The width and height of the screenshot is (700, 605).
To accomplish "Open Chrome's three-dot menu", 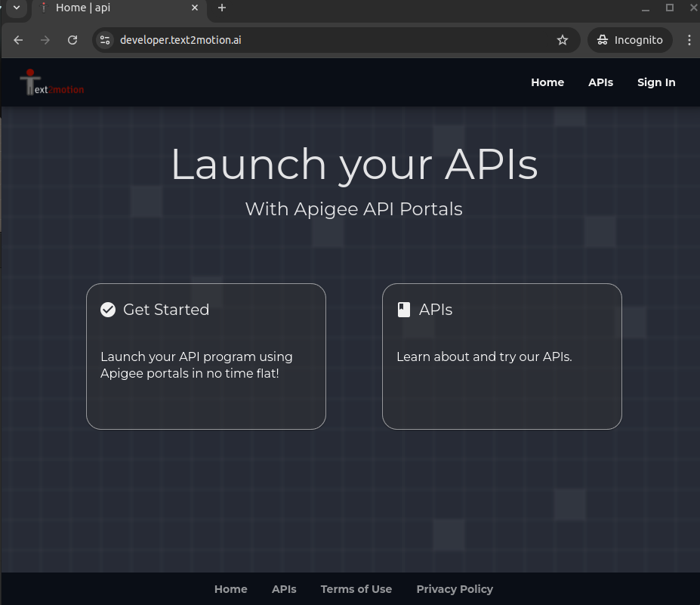I will tap(689, 40).
